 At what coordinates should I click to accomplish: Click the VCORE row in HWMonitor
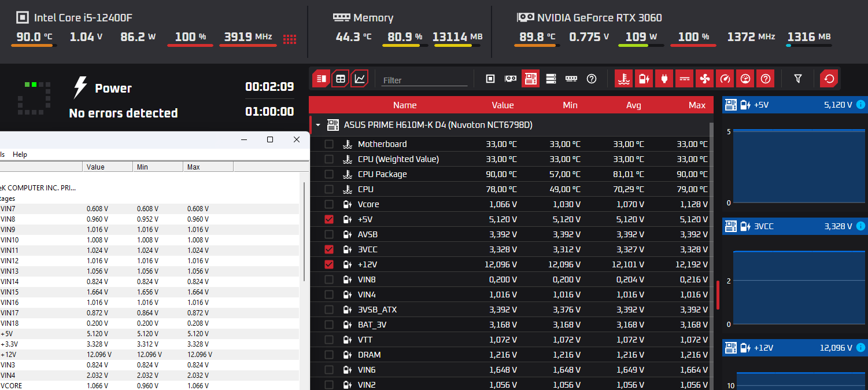point(149,386)
